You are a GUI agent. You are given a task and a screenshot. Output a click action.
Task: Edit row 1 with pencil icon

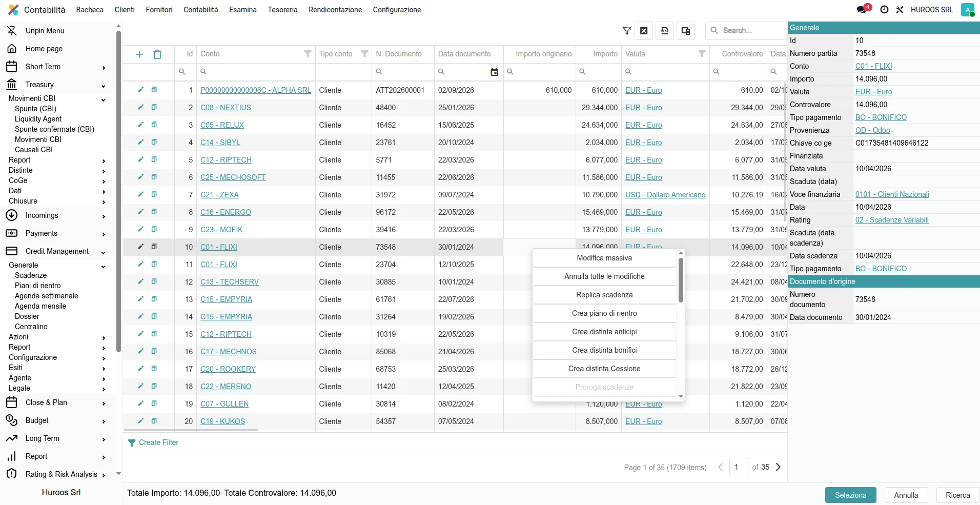140,90
